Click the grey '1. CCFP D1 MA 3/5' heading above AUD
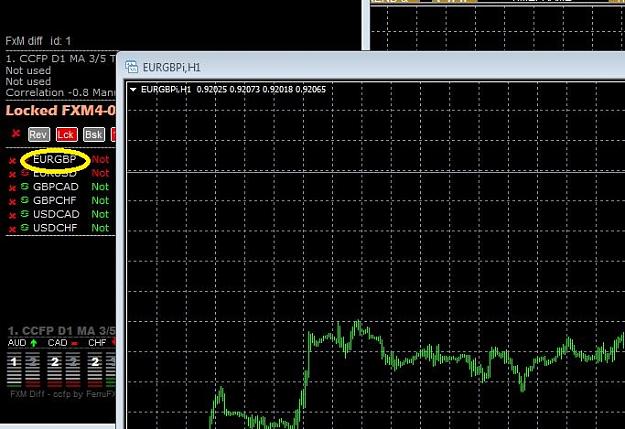 [x=61, y=331]
